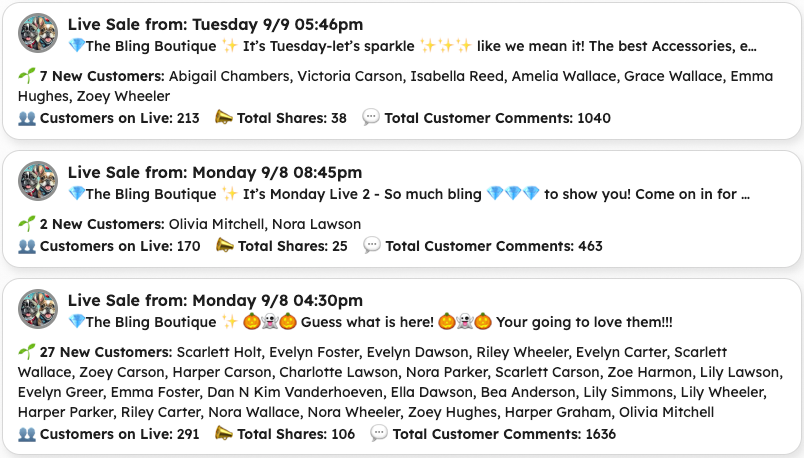
Task: Click the Tuesday 9/9 live sale avatar
Action: tap(38, 34)
